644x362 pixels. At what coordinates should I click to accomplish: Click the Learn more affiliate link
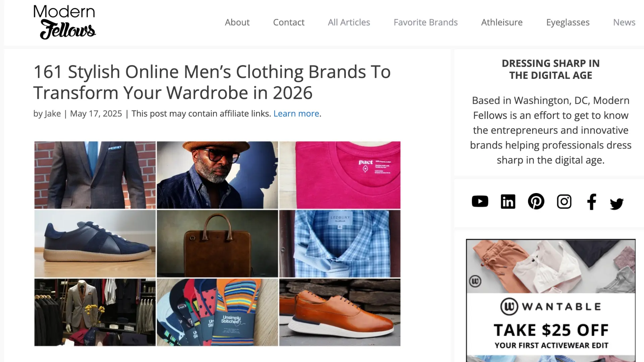[296, 113]
